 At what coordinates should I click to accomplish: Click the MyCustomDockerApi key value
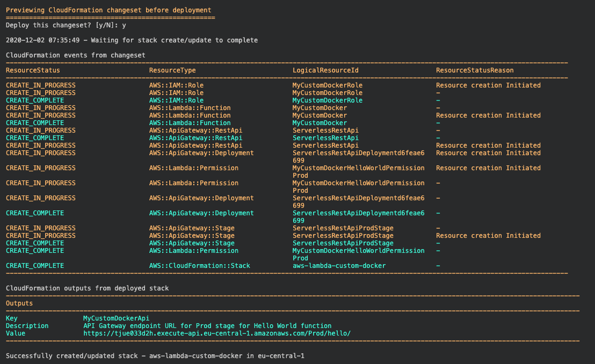point(116,318)
